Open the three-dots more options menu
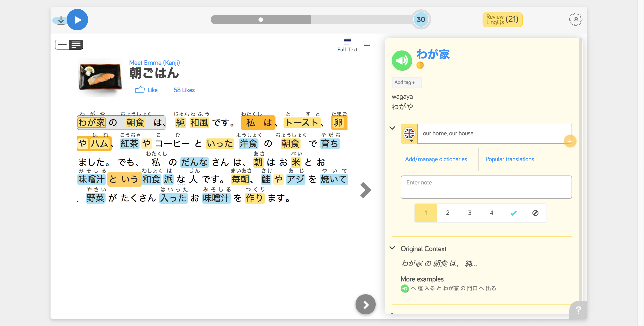Image resolution: width=644 pixels, height=326 pixels. [367, 45]
